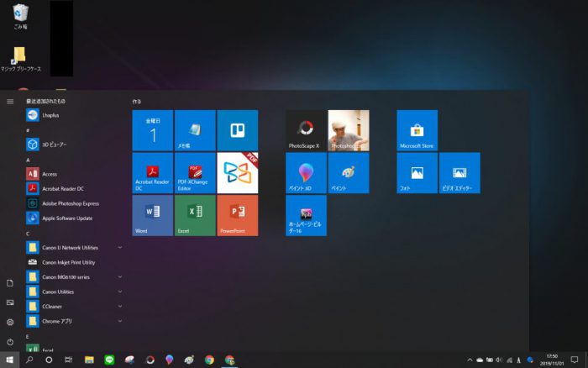Select マジック プリーフケース desktop shortcut
The image size is (588, 368).
[x=21, y=59]
